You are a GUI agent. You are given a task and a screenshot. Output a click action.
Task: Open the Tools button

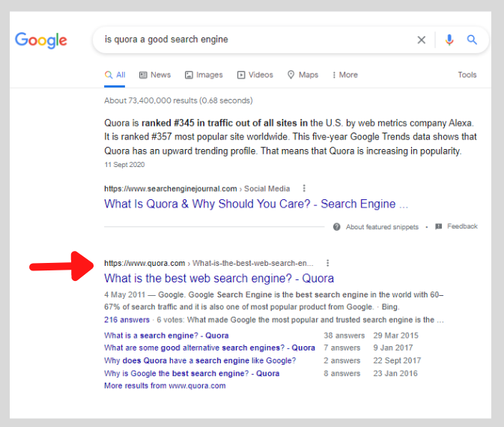[x=467, y=75]
